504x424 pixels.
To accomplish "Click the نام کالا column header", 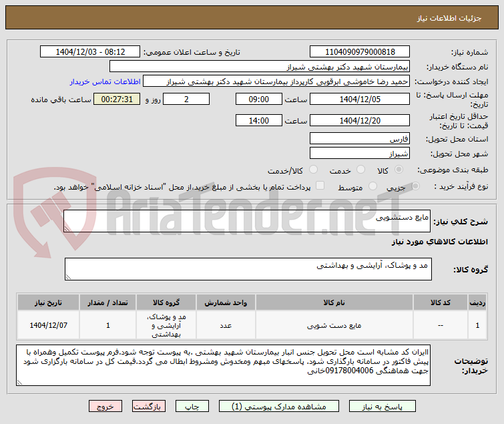I will point(334,302).
